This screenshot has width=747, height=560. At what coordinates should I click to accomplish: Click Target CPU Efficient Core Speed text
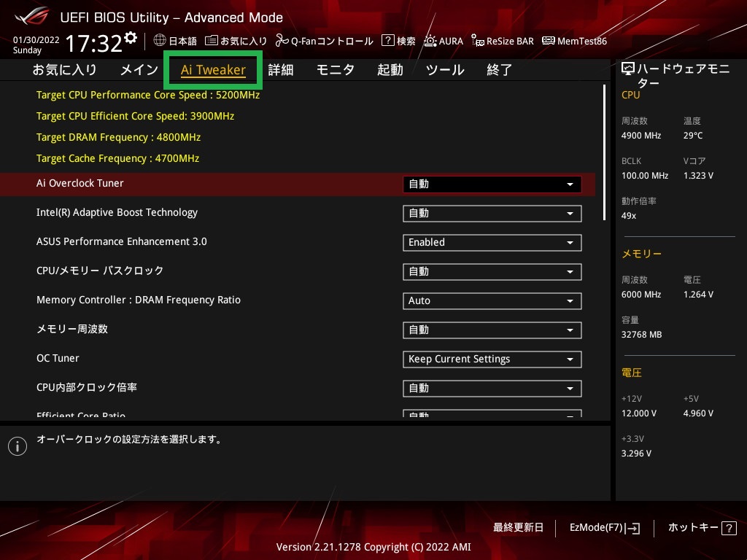click(x=135, y=116)
